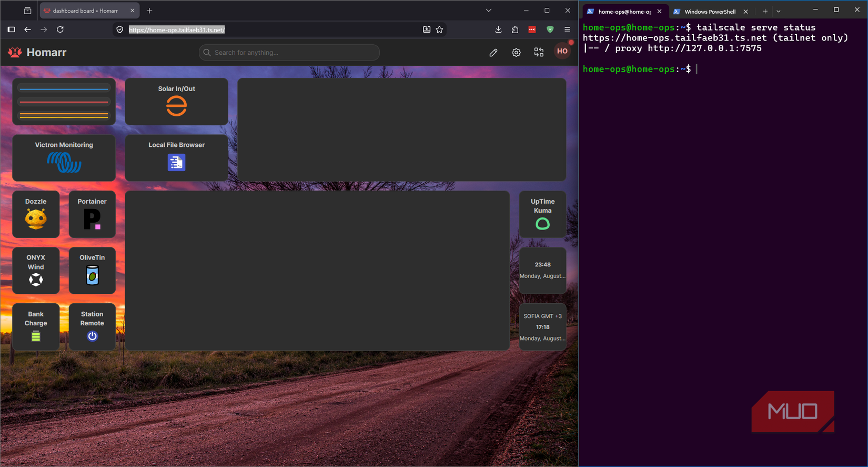The image size is (868, 467).
Task: Open the ONYX Wind tile
Action: pos(36,271)
